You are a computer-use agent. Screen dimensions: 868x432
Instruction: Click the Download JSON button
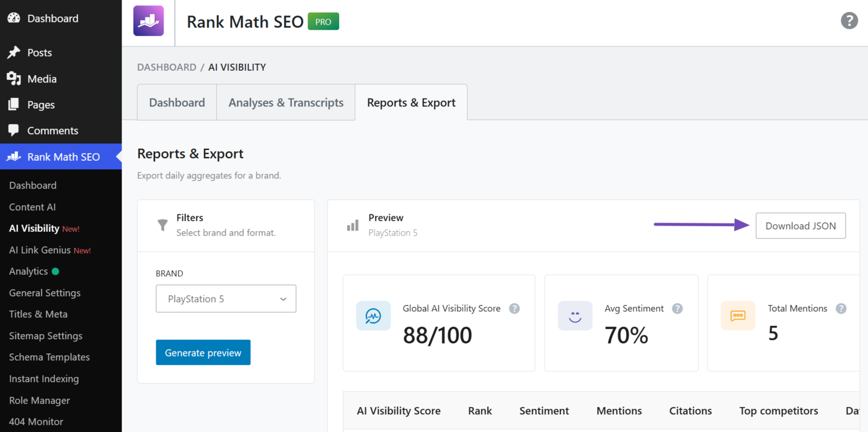tap(800, 226)
